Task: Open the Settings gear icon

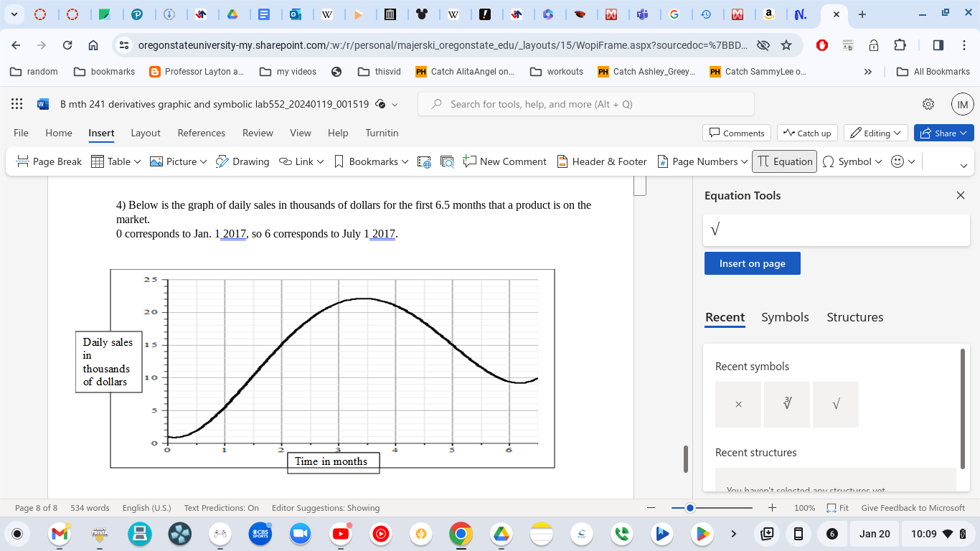Action: tap(928, 104)
